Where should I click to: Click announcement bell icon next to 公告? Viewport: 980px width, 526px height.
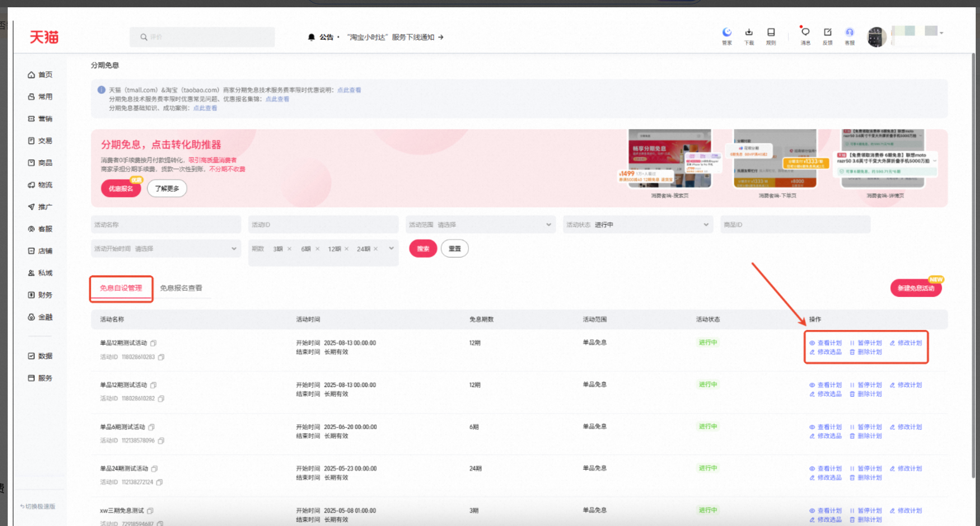[312, 37]
